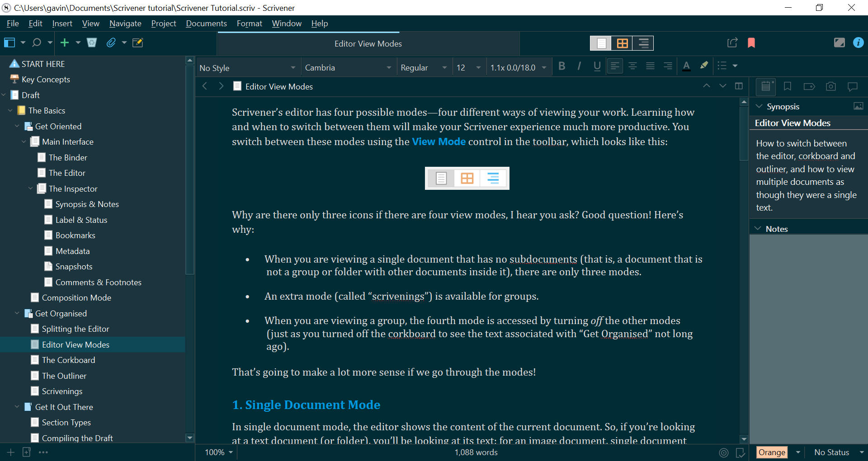Viewport: 868px width, 461px height.
Task: Open the No Status dropdown
Action: tap(839, 452)
